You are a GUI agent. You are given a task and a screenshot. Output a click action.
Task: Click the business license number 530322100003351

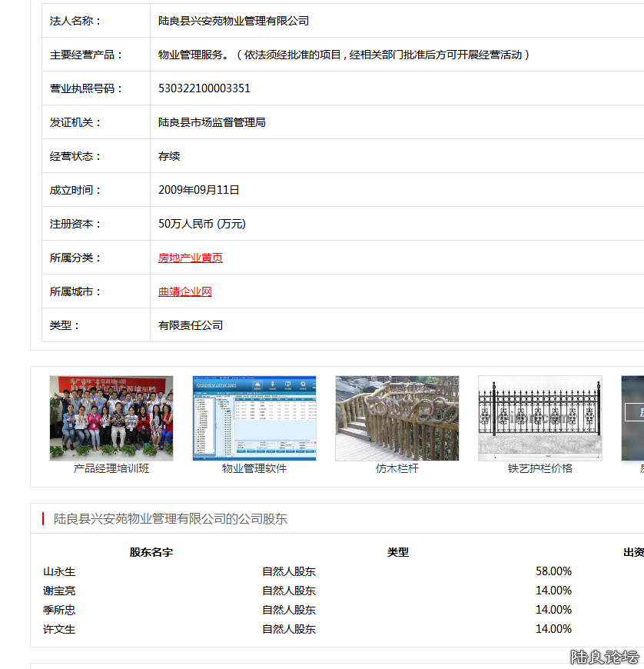click(204, 88)
